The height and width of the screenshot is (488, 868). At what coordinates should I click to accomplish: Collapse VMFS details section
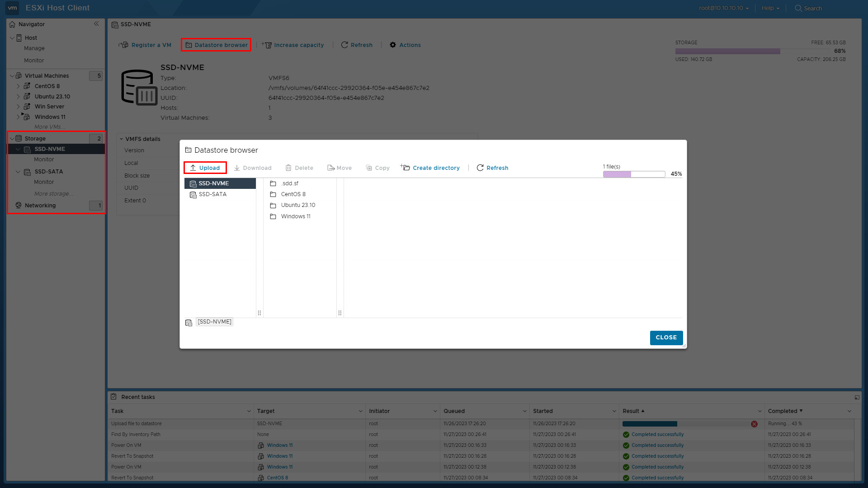pos(121,139)
